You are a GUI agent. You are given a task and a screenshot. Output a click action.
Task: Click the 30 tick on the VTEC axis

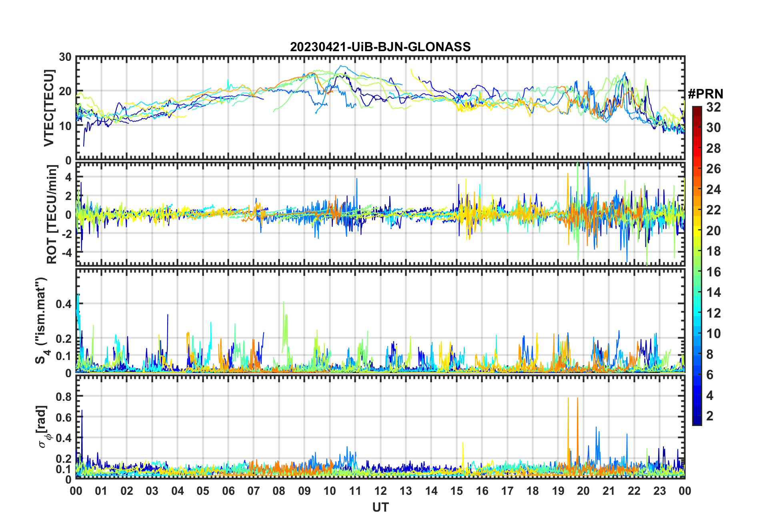point(65,57)
